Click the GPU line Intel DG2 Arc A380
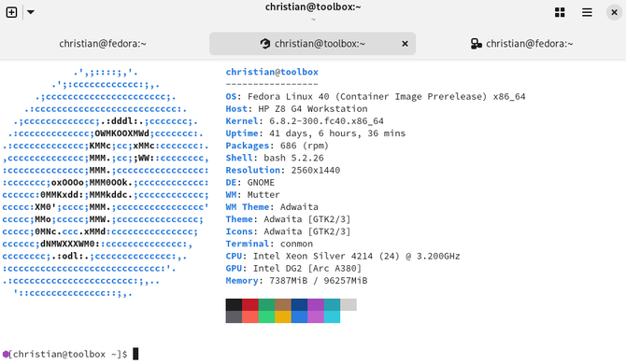The height and width of the screenshot is (364, 626). [x=293, y=268]
